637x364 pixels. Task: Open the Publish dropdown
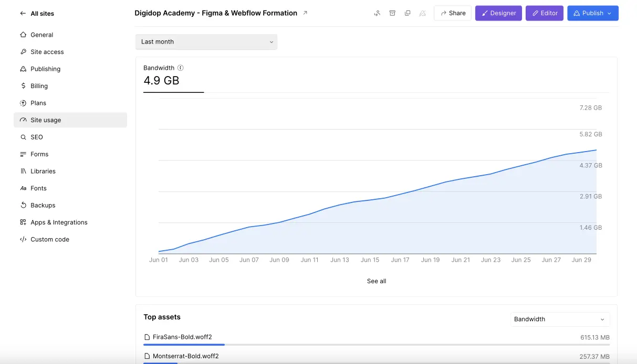pyautogui.click(x=593, y=13)
